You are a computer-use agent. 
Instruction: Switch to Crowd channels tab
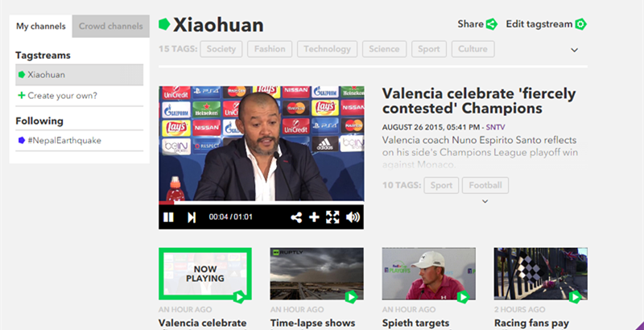[x=111, y=27]
